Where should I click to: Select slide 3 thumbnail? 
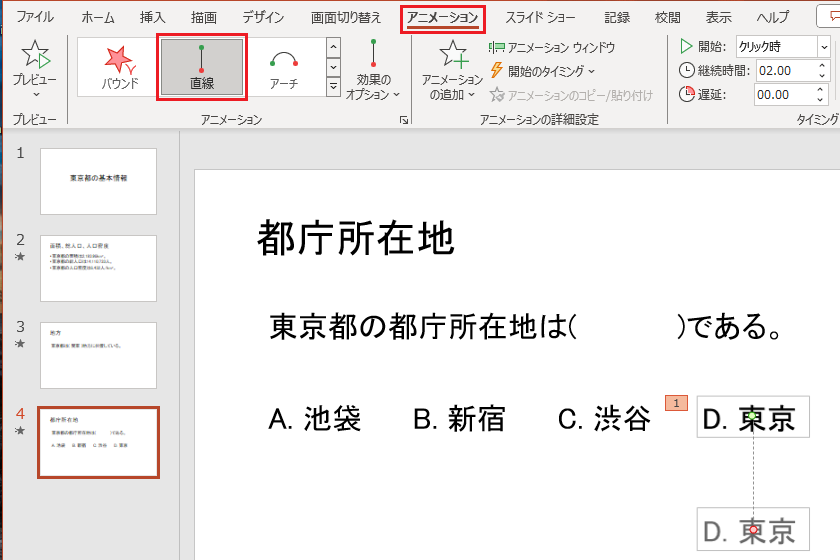[98, 355]
